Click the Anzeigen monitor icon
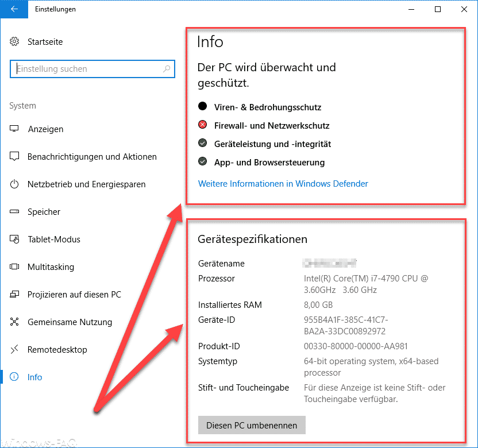This screenshot has height=448, width=478. click(x=15, y=129)
